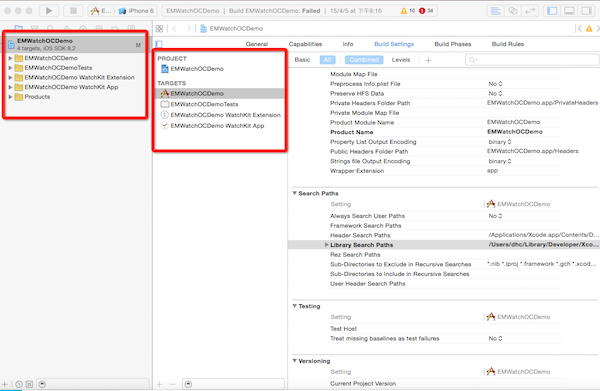Switch to the General tab
The height and width of the screenshot is (391, 600).
click(x=257, y=44)
